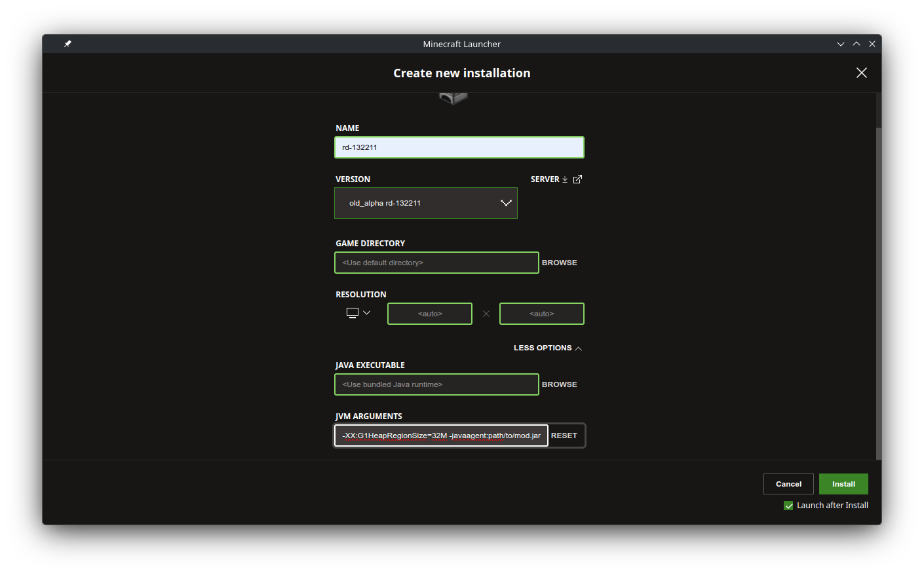Click the Java Executable input field
This screenshot has height=575, width=924.
click(436, 384)
